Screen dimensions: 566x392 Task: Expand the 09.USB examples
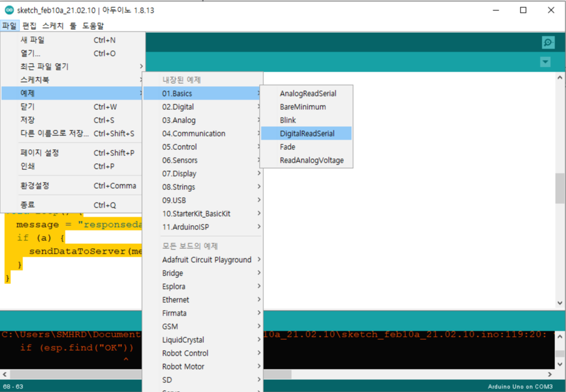point(202,200)
